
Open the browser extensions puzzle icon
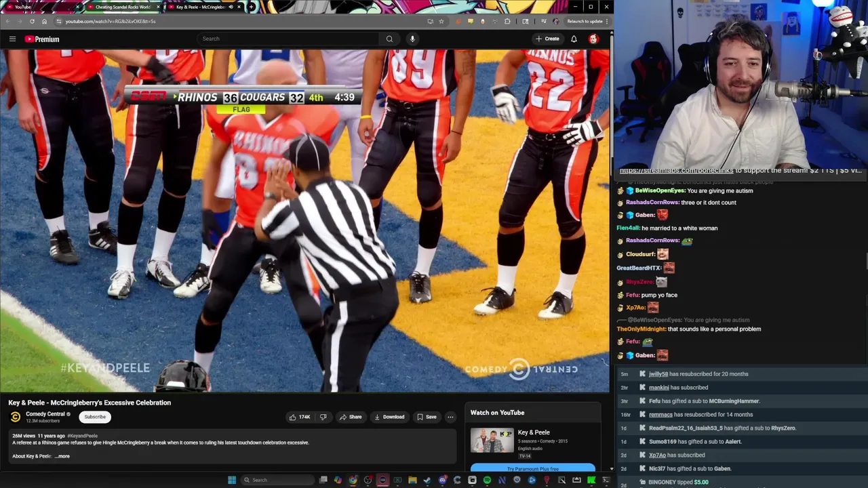pos(507,21)
